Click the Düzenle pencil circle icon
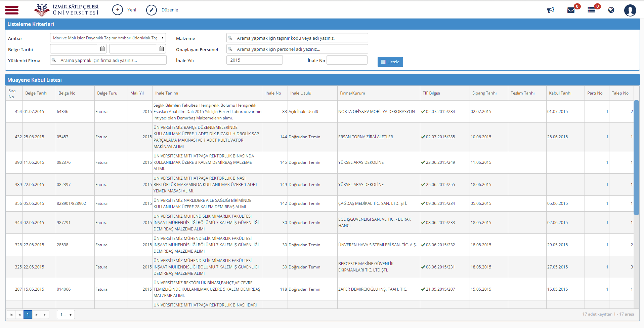 coord(152,10)
